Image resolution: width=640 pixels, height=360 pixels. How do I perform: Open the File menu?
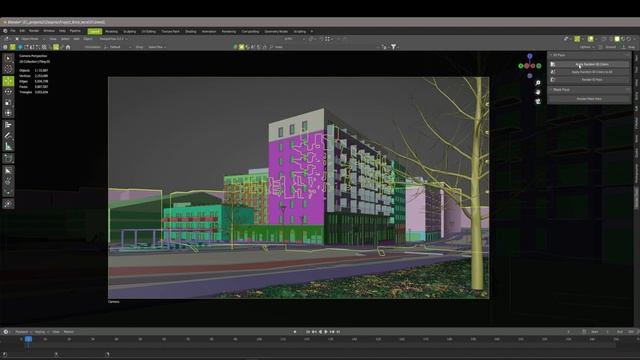pyautogui.click(x=13, y=31)
